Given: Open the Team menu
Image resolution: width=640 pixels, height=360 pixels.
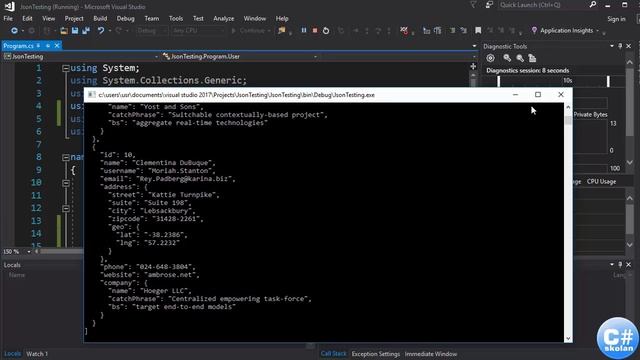Looking at the screenshot, I should [151, 19].
